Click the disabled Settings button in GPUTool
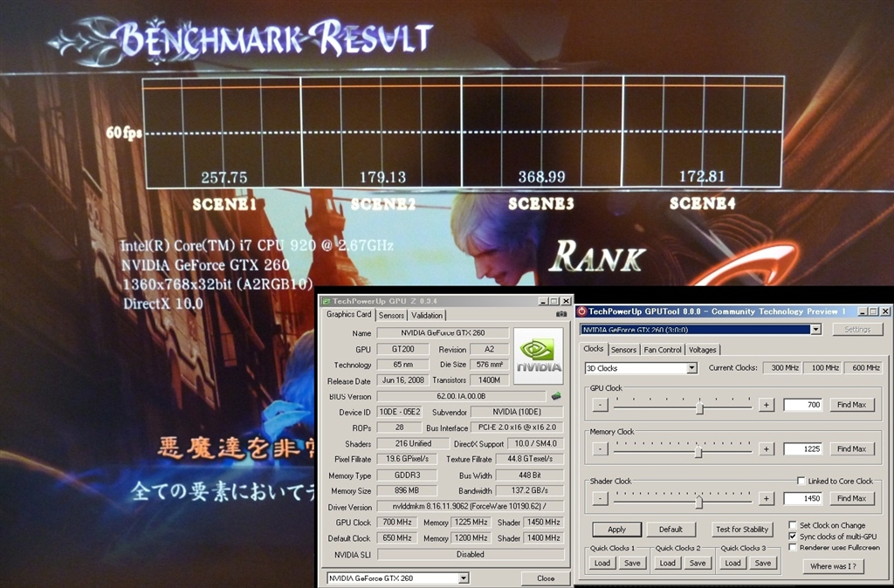Image resolution: width=894 pixels, height=588 pixels. 857,329
